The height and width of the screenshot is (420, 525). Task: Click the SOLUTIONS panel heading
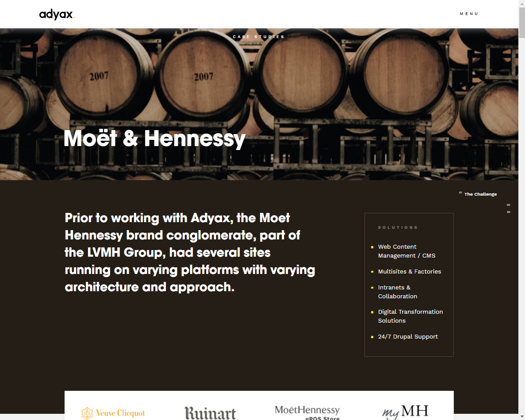(398, 227)
